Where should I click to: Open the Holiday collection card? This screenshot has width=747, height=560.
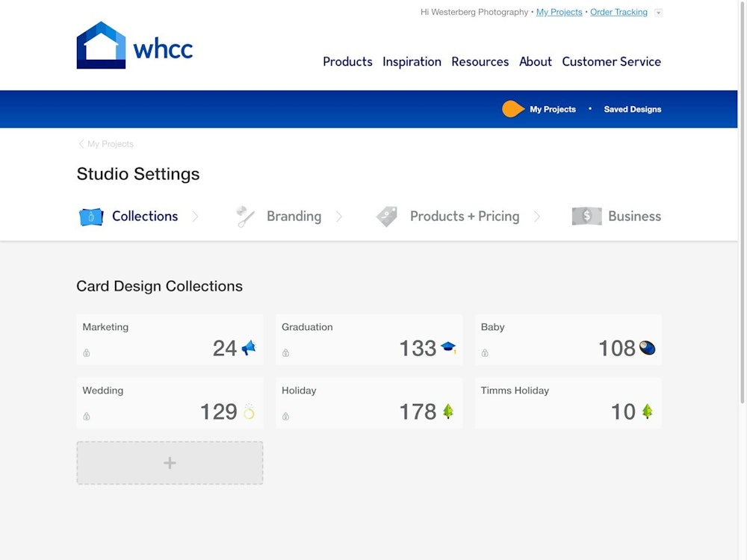tap(369, 403)
